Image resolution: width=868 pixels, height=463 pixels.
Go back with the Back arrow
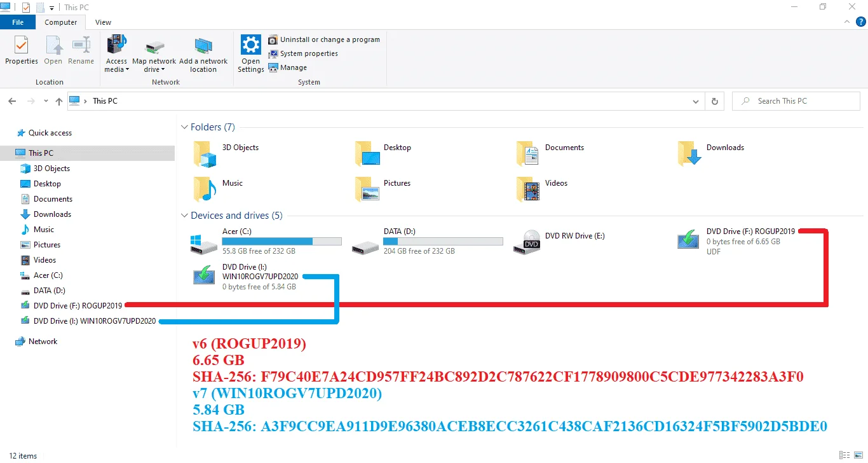pos(12,101)
